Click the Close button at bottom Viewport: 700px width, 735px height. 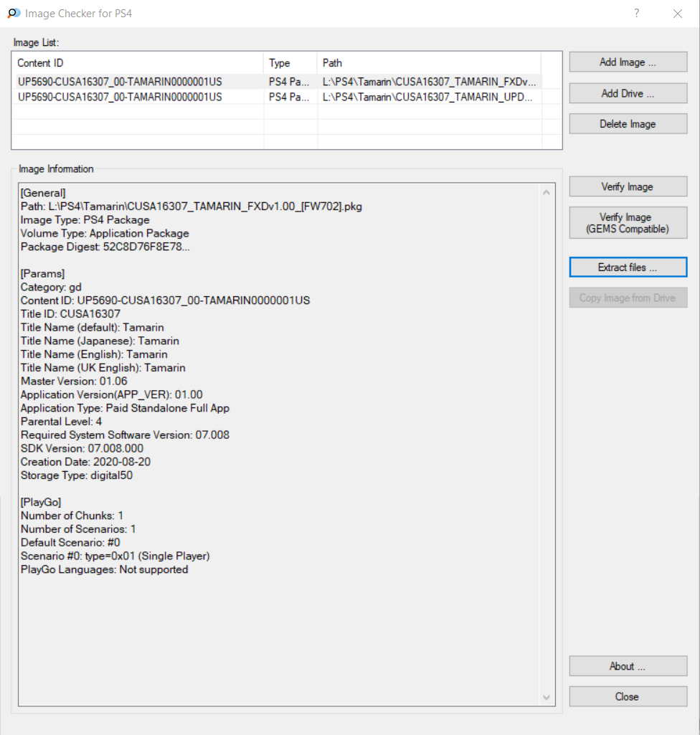coord(628,696)
